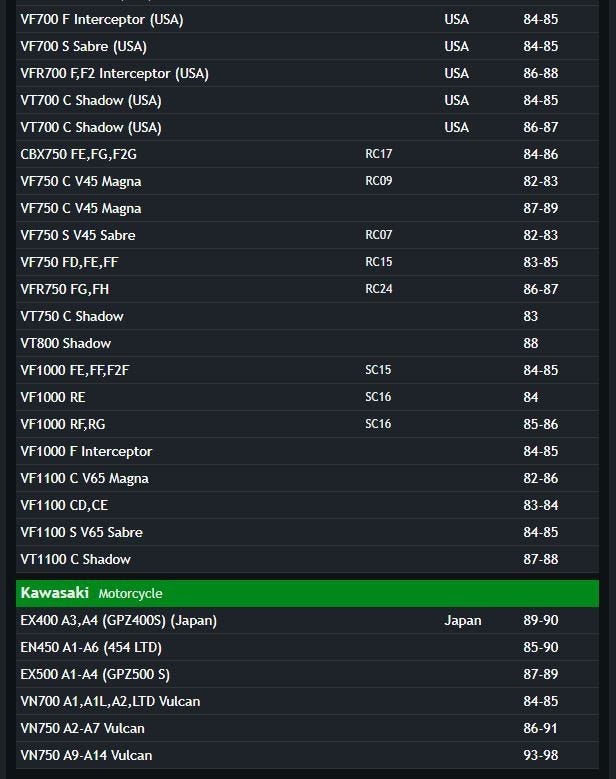
Task: Click the 86-91 year range
Action: (540, 728)
